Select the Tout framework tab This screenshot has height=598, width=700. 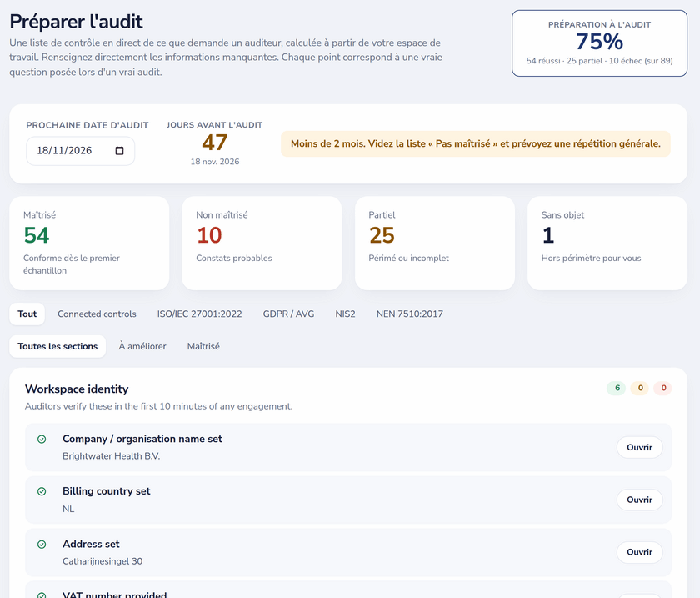tap(27, 314)
